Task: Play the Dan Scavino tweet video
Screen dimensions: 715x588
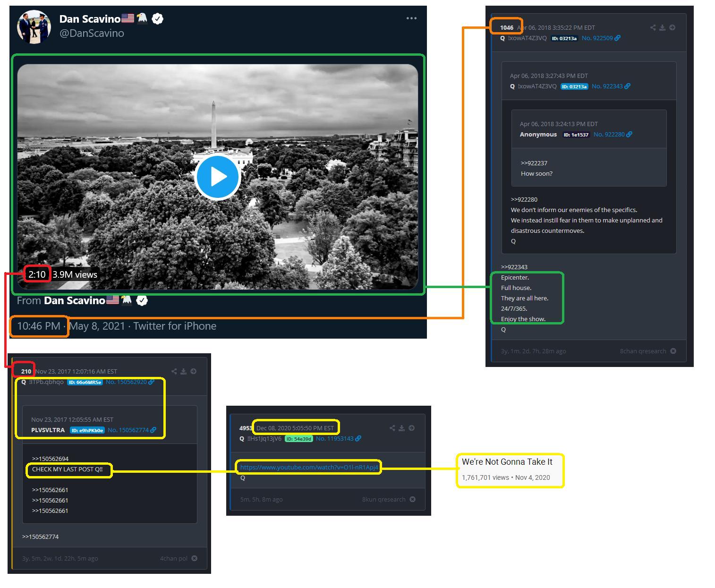Action: pos(218,177)
